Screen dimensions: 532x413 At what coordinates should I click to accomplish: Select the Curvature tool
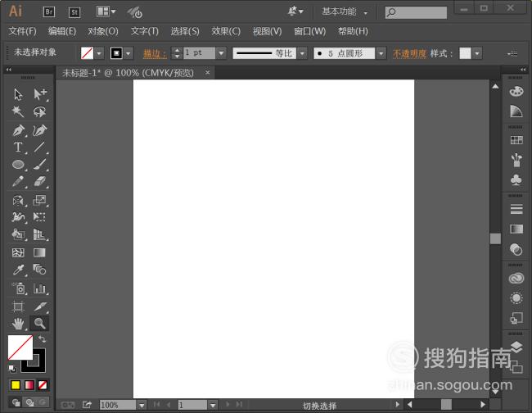point(40,130)
